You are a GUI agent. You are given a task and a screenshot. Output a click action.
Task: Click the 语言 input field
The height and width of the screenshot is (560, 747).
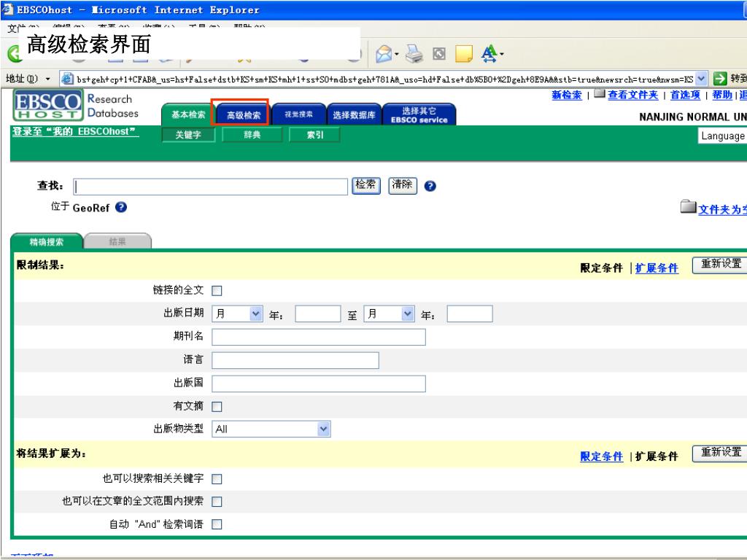[295, 360]
